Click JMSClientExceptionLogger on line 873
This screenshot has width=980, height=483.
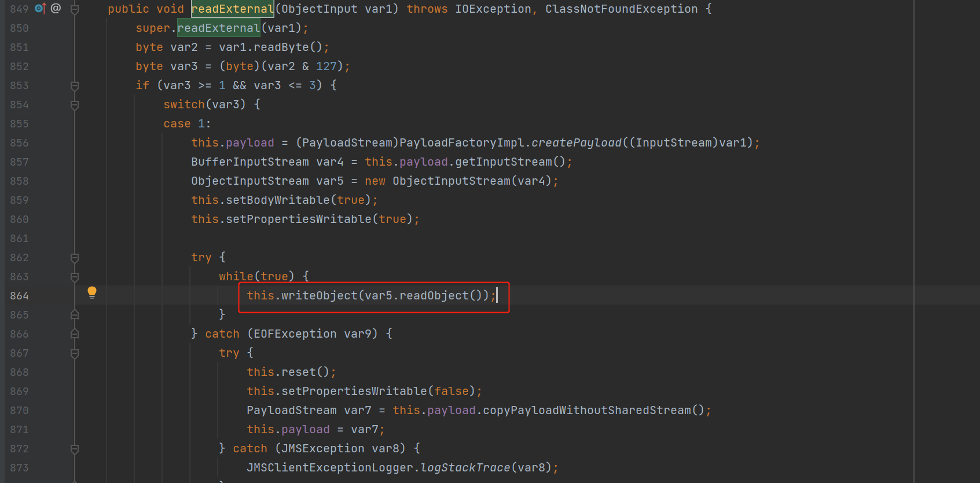330,468
